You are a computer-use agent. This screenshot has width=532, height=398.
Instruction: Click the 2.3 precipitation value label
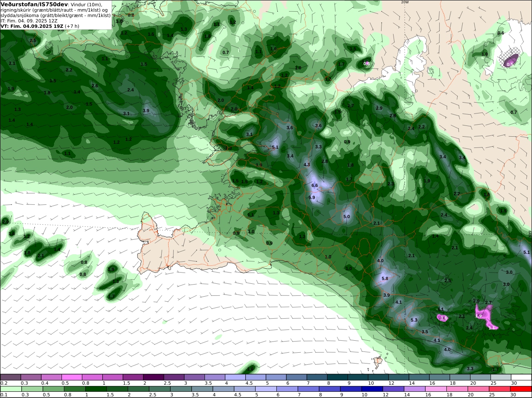(x=391, y=184)
